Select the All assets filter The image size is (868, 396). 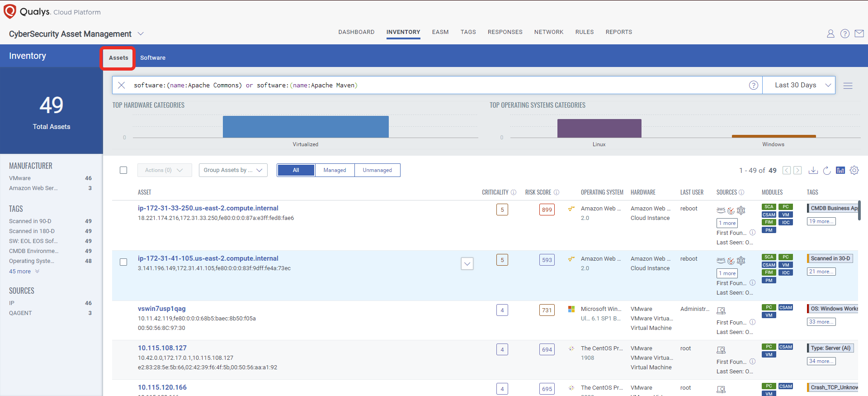296,170
